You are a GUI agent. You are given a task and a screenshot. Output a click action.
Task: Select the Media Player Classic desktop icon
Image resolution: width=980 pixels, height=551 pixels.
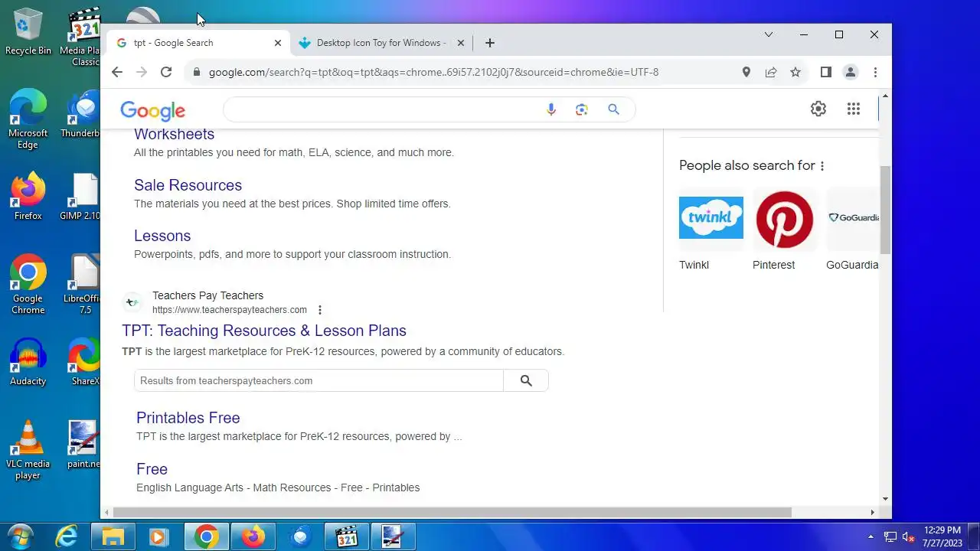(x=80, y=37)
